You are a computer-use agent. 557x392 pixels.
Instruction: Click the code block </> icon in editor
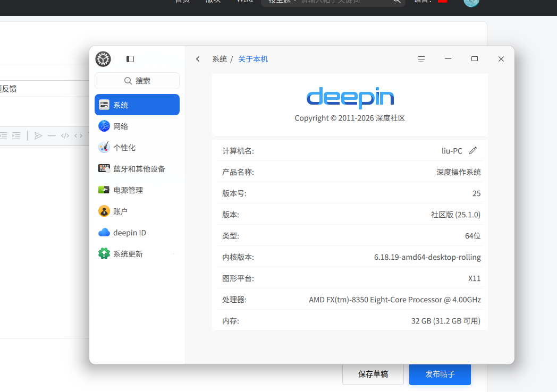tap(65, 135)
